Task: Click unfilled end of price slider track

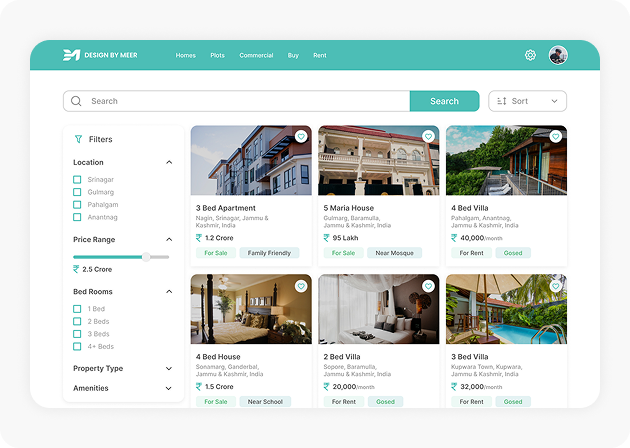Action: 161,257
